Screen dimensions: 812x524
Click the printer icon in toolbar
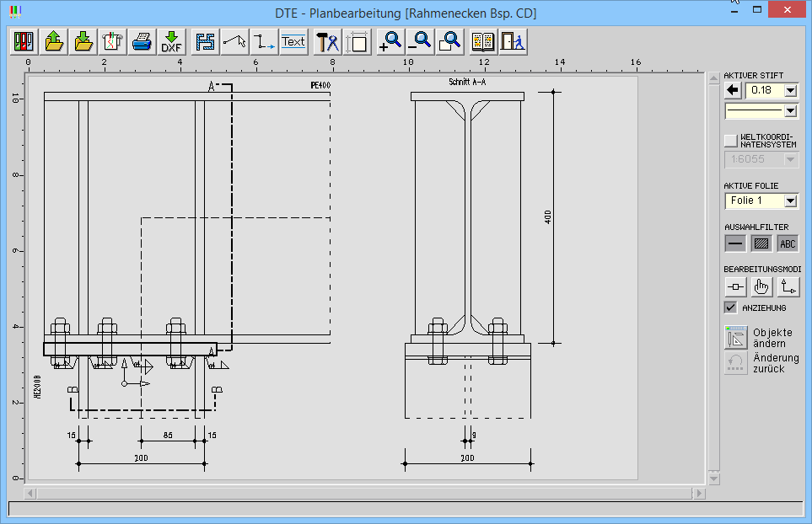(x=142, y=41)
